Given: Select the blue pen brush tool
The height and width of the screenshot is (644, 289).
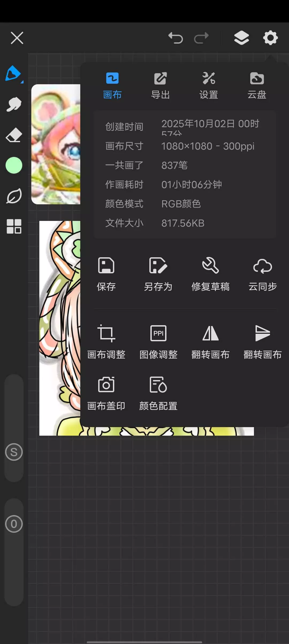Looking at the screenshot, I should [14, 74].
